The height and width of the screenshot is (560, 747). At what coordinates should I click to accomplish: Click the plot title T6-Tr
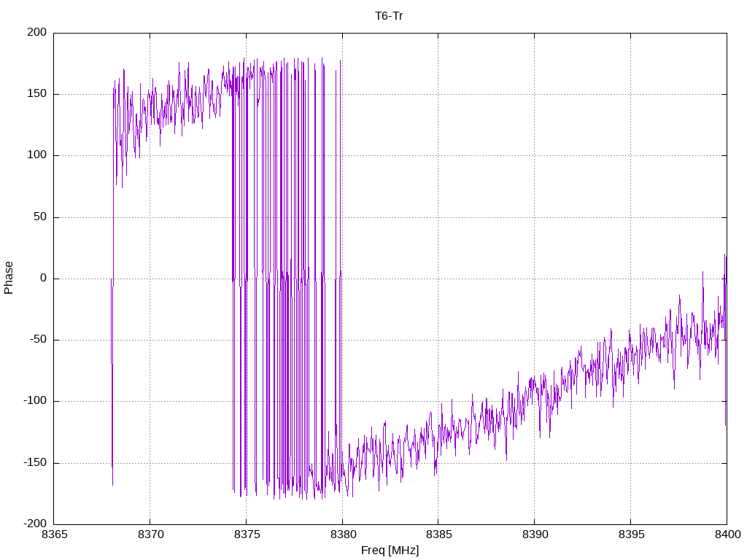pos(389,16)
